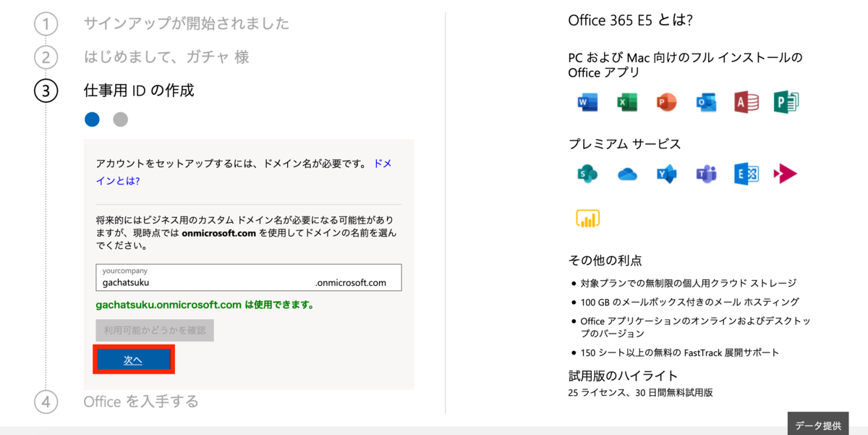Click プレミアム サービス heading
868x435 pixels.
(625, 144)
